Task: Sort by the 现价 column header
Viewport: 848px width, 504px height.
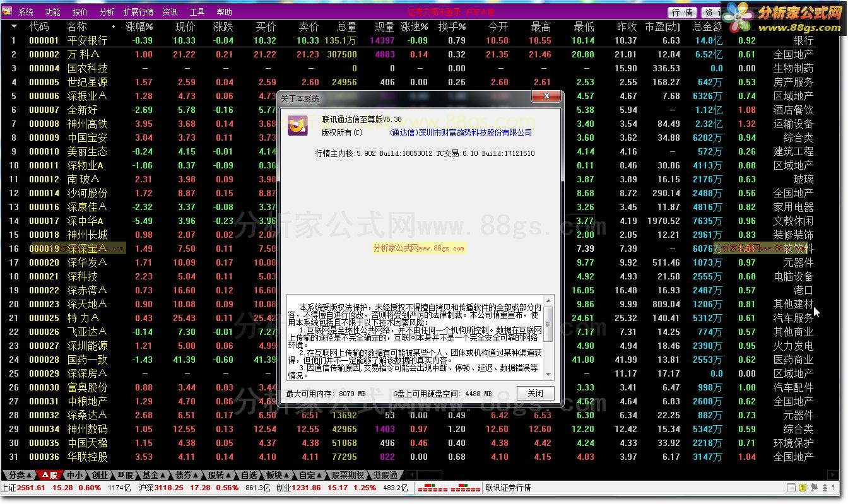Action: click(x=185, y=26)
